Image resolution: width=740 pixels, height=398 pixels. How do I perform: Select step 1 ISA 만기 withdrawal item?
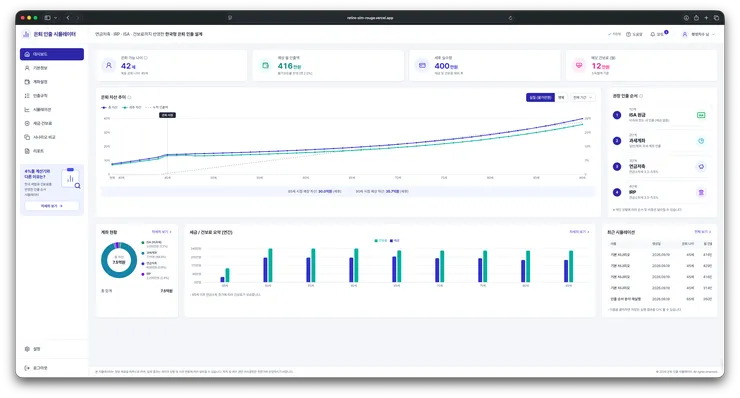(x=661, y=115)
